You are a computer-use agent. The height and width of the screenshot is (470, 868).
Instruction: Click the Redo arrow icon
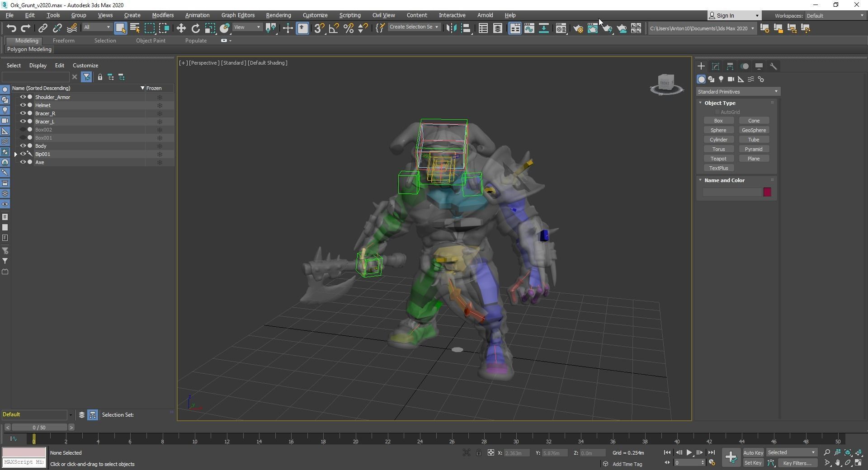pyautogui.click(x=26, y=28)
